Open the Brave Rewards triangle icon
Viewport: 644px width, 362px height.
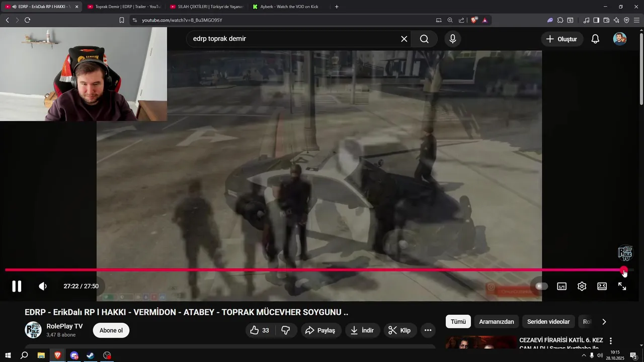(x=485, y=20)
